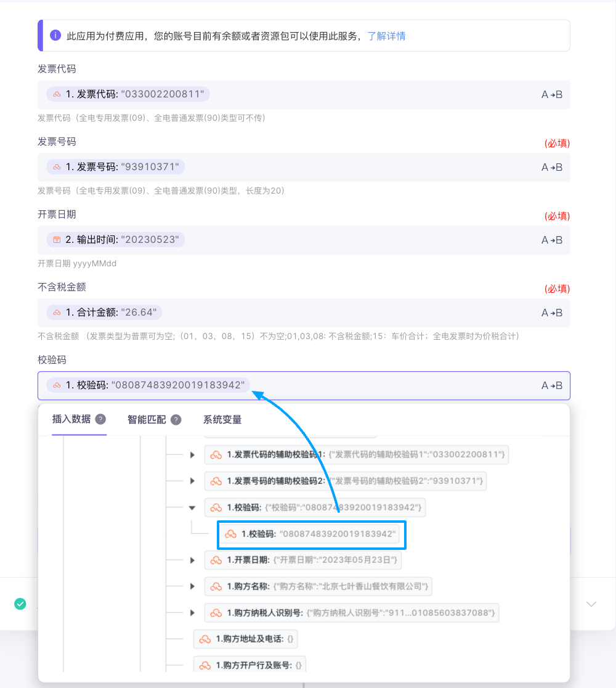616x688 pixels.
Task: Open the 了解详情 link
Action: pyautogui.click(x=386, y=36)
